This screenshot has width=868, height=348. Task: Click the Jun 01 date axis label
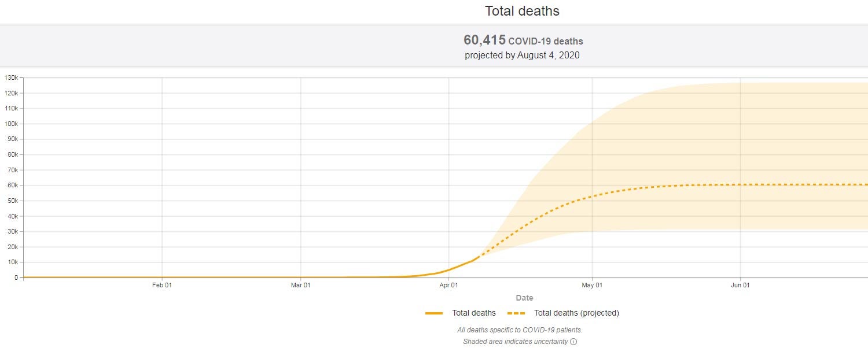740,285
